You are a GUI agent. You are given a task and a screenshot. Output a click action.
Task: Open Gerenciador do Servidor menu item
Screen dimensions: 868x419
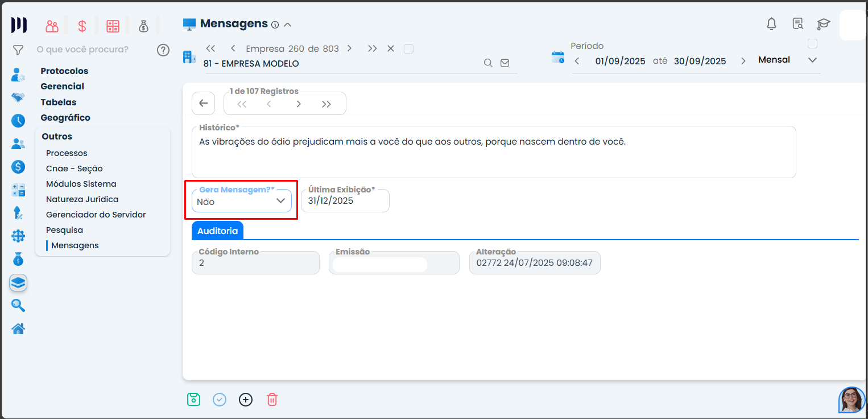point(96,215)
